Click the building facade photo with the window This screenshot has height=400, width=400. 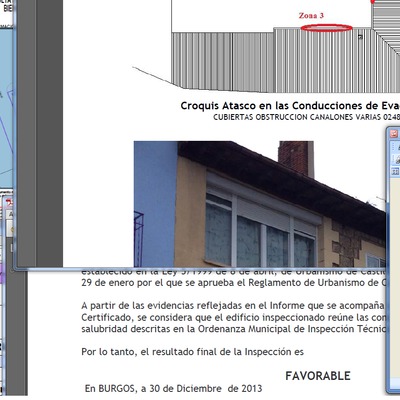260,204
